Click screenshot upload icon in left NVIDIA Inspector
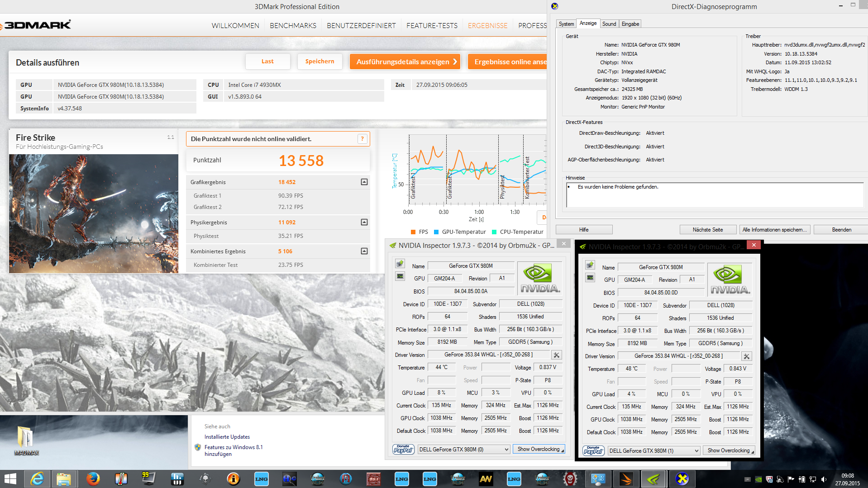The image size is (868, 488). pos(400,264)
